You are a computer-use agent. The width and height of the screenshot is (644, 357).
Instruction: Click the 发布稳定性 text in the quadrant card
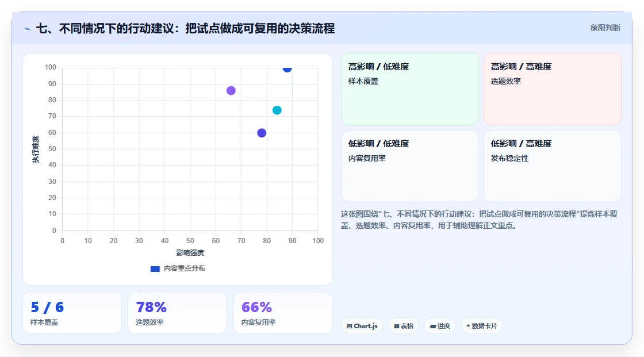509,158
